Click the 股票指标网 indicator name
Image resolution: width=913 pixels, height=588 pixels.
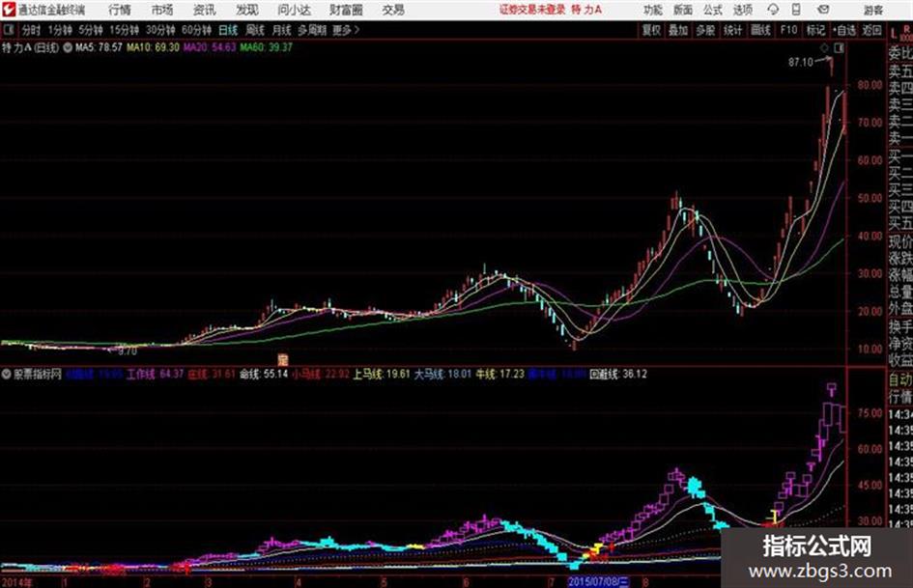[38, 375]
